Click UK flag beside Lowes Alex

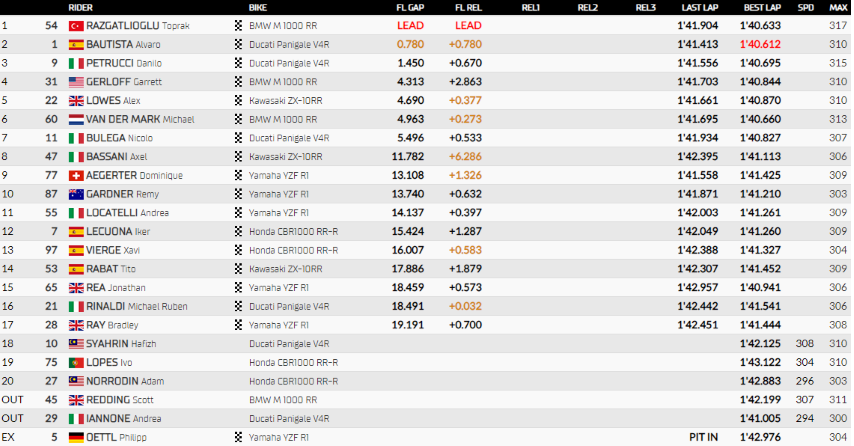pyautogui.click(x=76, y=101)
